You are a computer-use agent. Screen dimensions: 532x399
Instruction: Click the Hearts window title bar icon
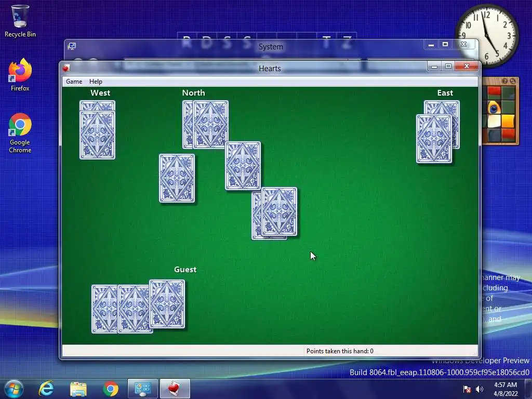click(66, 68)
